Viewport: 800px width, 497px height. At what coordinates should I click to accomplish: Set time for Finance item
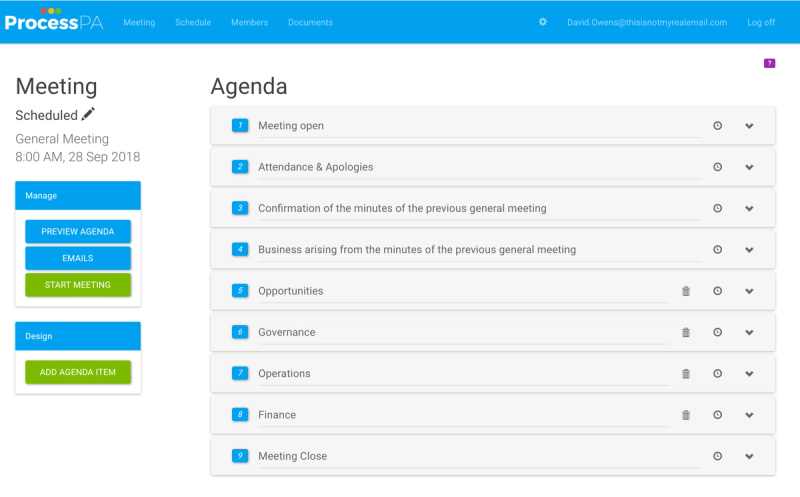[717, 415]
